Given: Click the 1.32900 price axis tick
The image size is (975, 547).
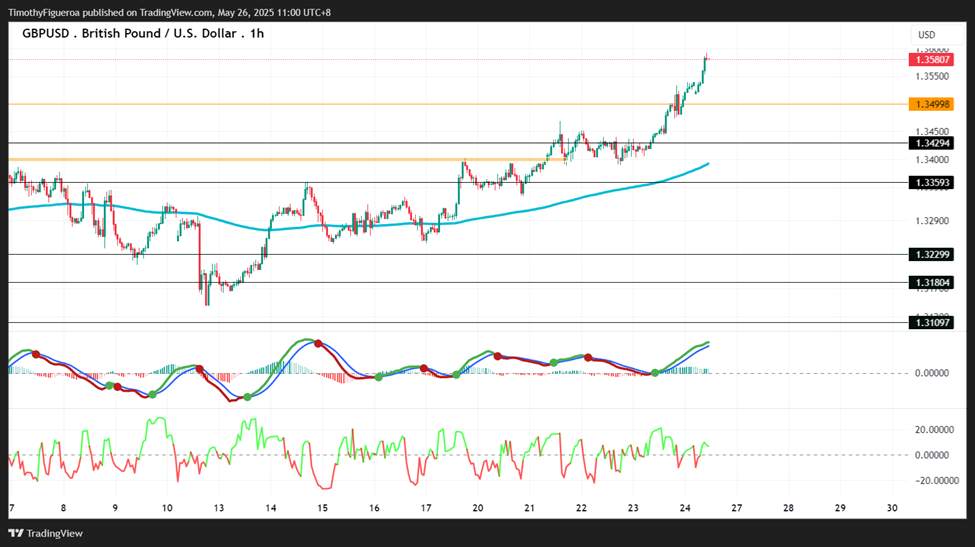Looking at the screenshot, I should 932,221.
